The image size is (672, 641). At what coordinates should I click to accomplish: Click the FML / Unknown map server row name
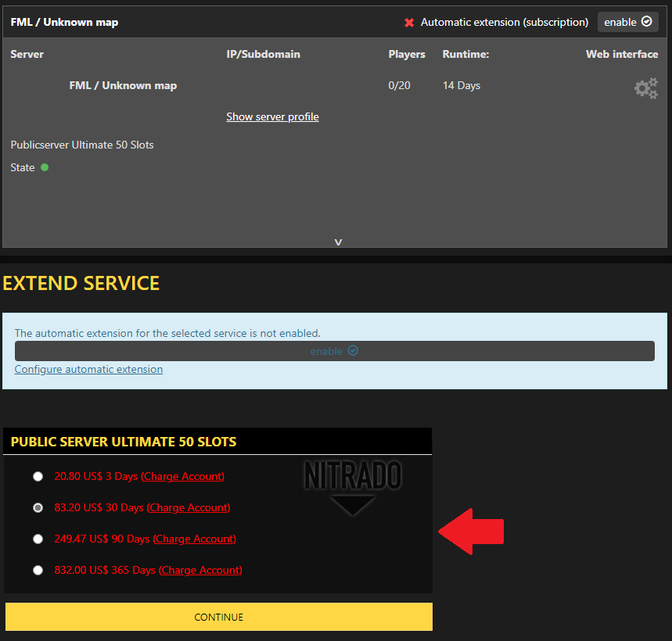point(123,85)
